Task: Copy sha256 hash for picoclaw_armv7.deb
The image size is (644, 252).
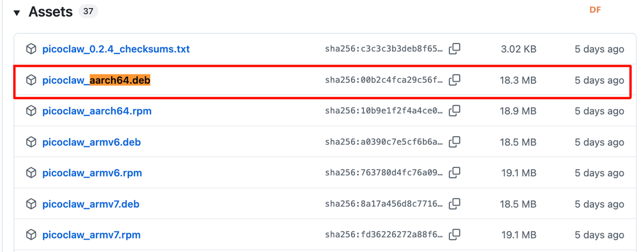Action: point(454,204)
